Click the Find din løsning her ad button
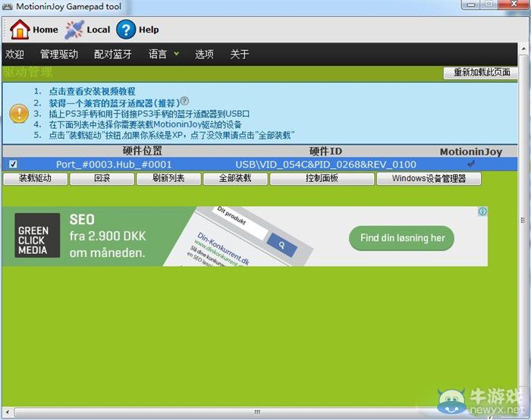The image size is (531, 420). pos(401,238)
